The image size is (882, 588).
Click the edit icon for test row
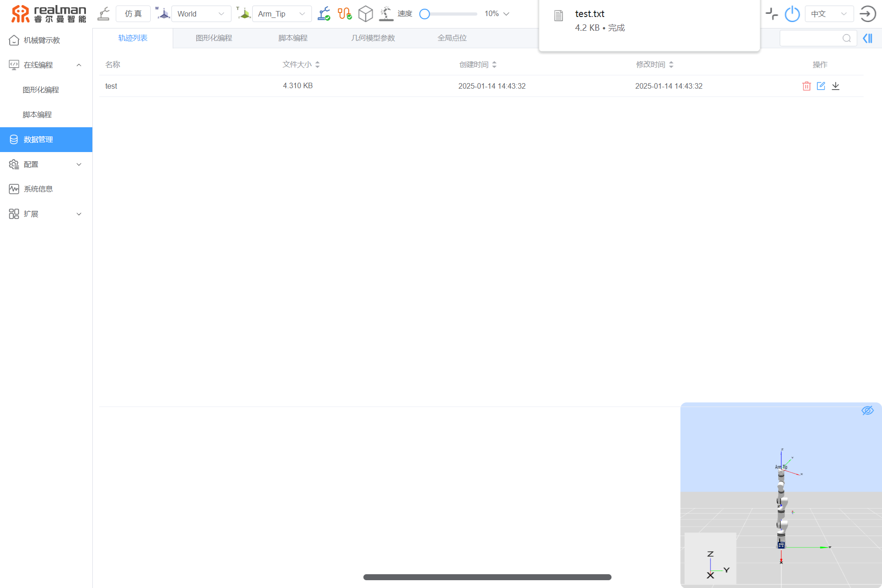[821, 86]
